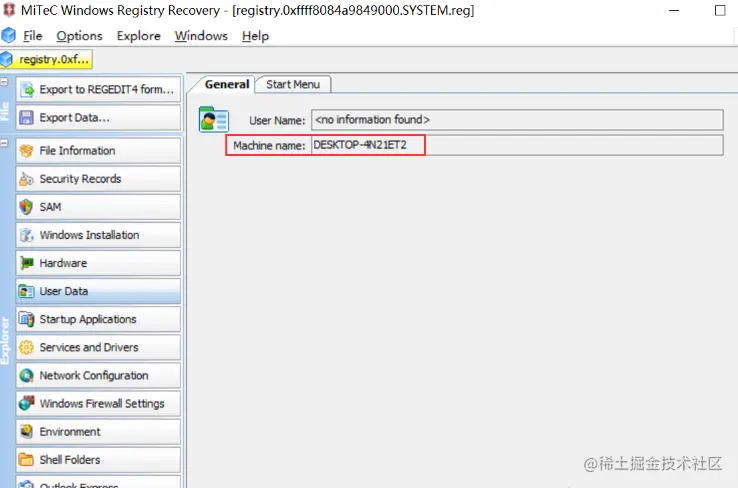738x488 pixels.
Task: Click the Export to REGEDIT4 format icon
Action: pyautogui.click(x=27, y=89)
